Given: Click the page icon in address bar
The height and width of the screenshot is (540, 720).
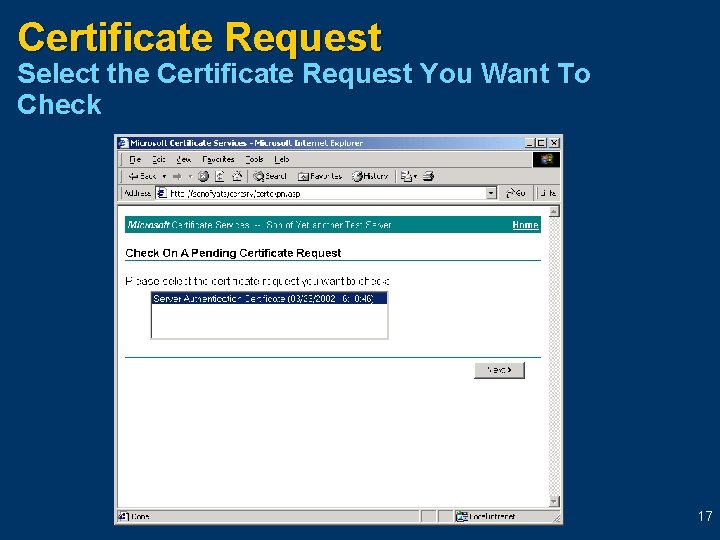Looking at the screenshot, I should click(162, 193).
